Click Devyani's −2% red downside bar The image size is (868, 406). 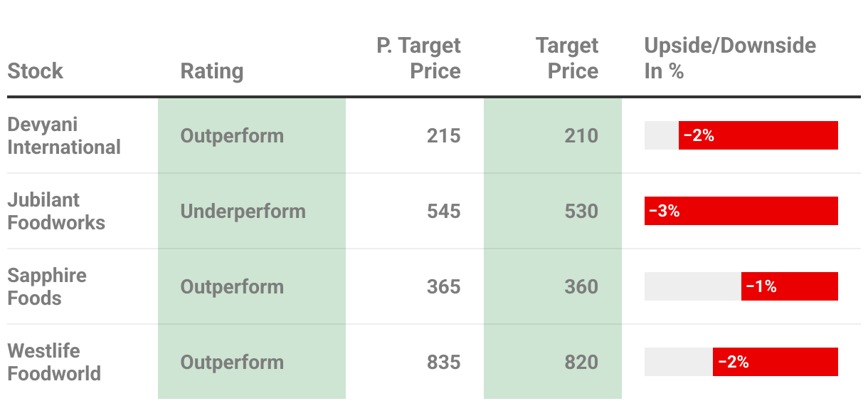[758, 135]
